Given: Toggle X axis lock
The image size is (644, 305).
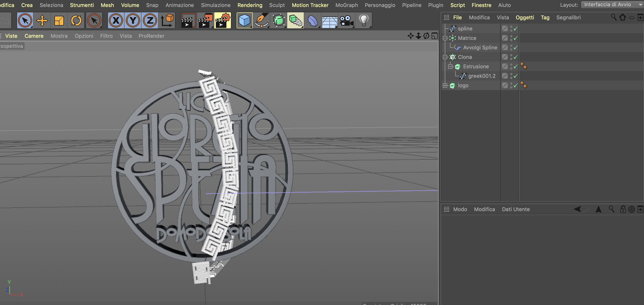Looking at the screenshot, I should coord(116,21).
